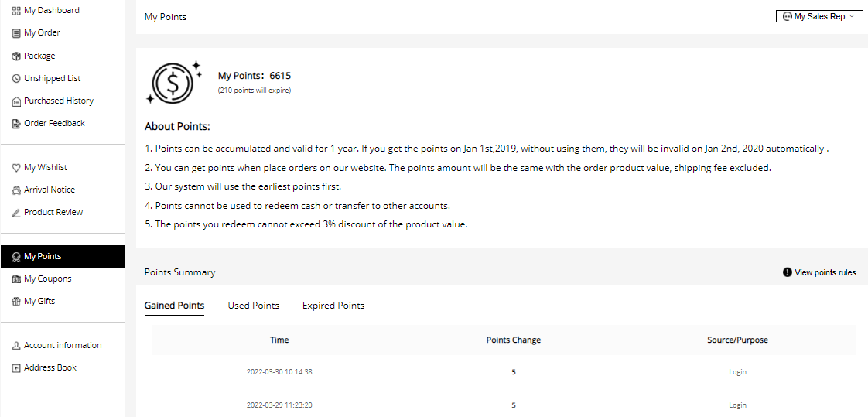The height and width of the screenshot is (417, 868).
Task: Open the Arrival Notice page
Action: [50, 190]
